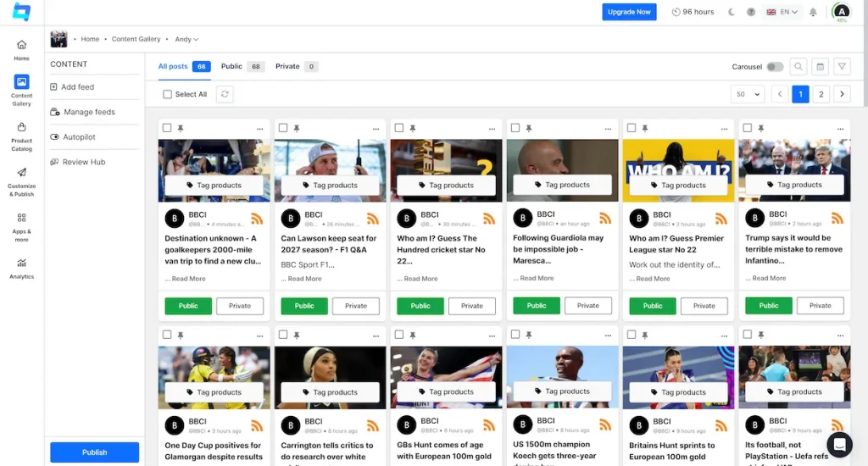Open more options on Hundred cricket star post
This screenshot has height=466, width=868.
click(x=492, y=129)
